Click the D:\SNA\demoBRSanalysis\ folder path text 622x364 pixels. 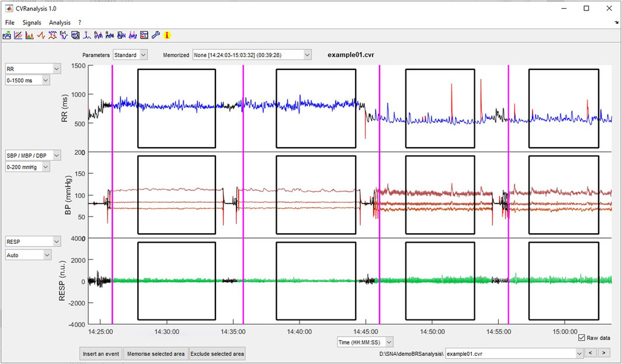pos(411,353)
